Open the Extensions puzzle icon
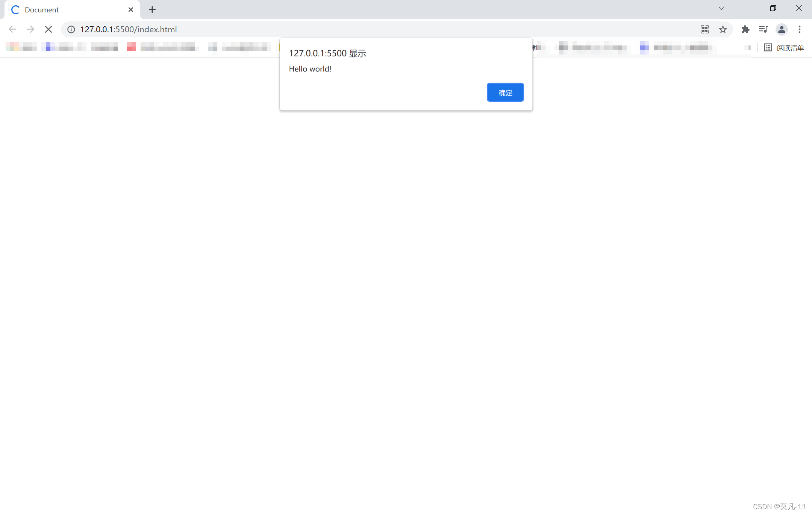The image size is (812, 514). click(745, 29)
